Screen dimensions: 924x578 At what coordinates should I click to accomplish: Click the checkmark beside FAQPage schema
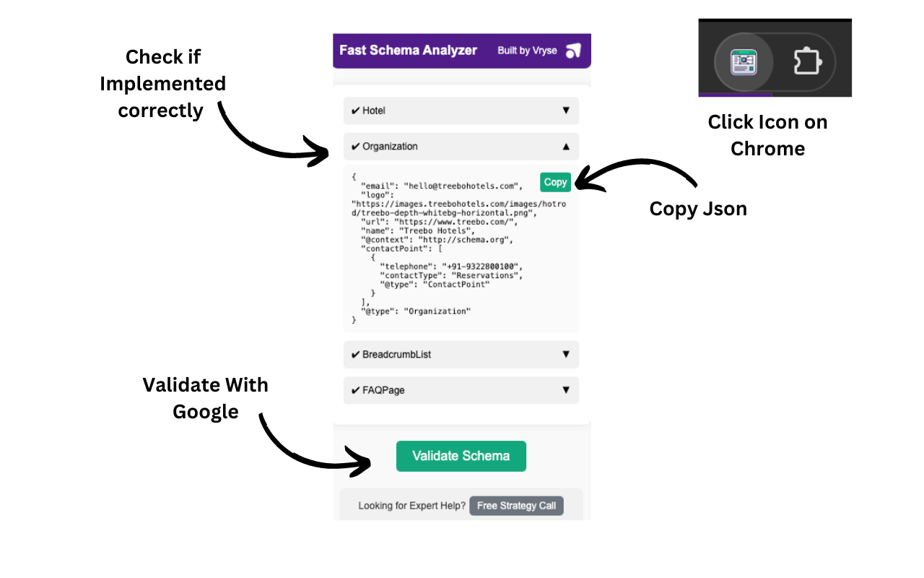click(355, 389)
